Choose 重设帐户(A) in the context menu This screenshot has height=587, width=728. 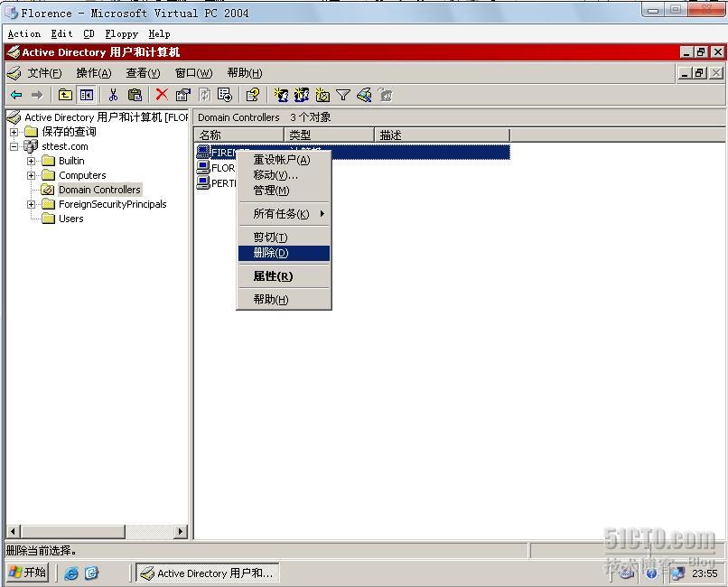pos(285,160)
